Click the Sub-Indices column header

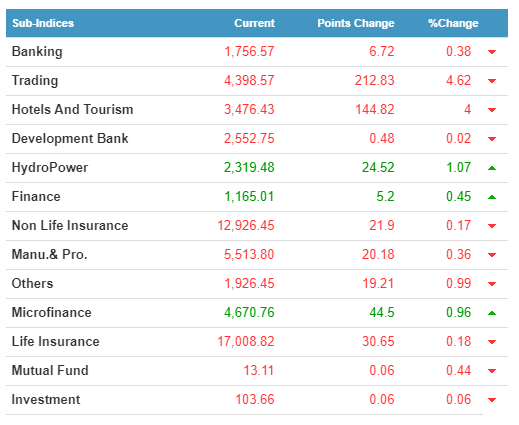[43, 23]
